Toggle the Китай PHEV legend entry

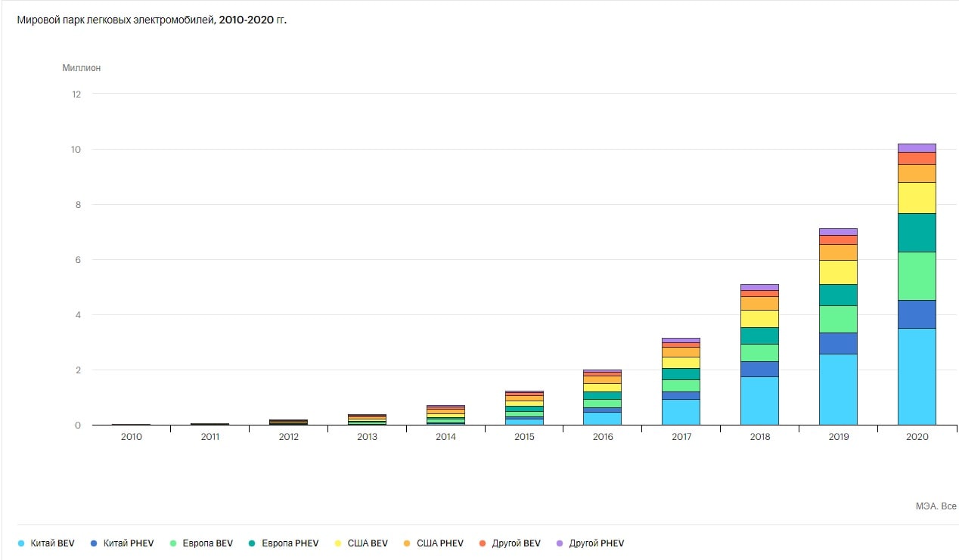(121, 543)
